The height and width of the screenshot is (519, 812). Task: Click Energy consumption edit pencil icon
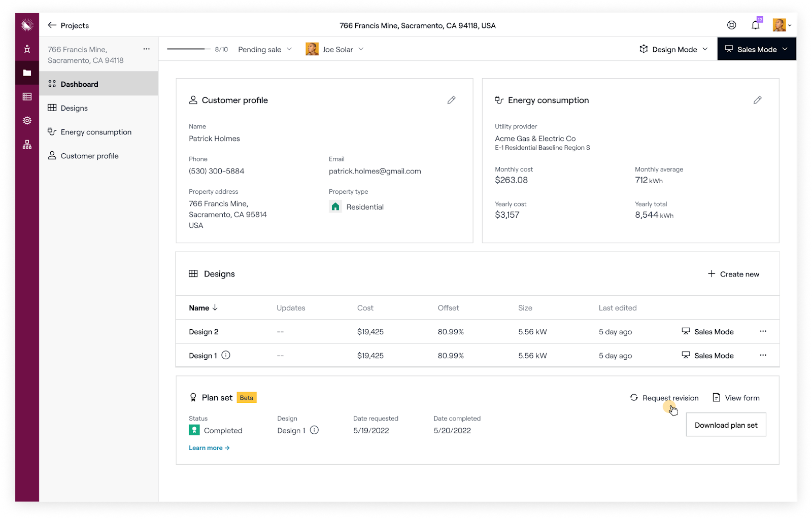[757, 100]
